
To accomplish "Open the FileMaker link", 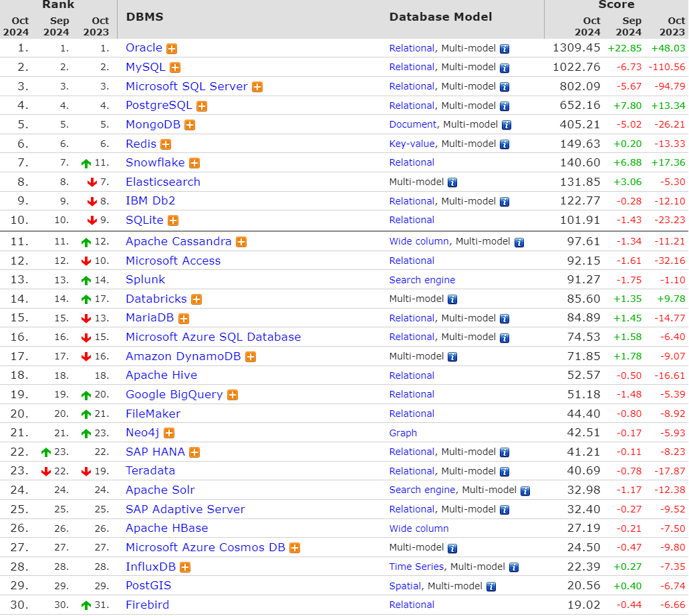I will 153,414.
